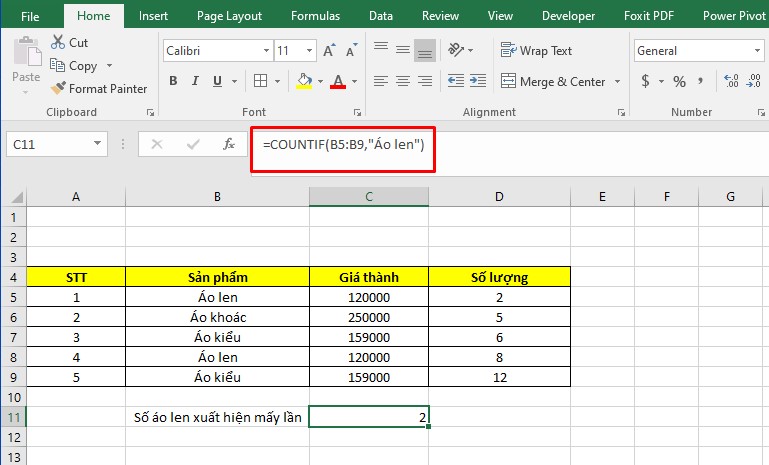Switch to the Insert tab
The width and height of the screenshot is (769, 465).
(153, 16)
